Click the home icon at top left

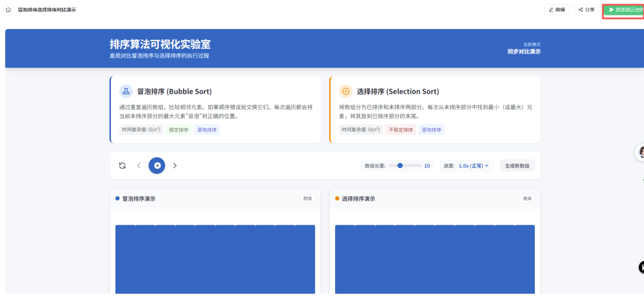point(8,10)
